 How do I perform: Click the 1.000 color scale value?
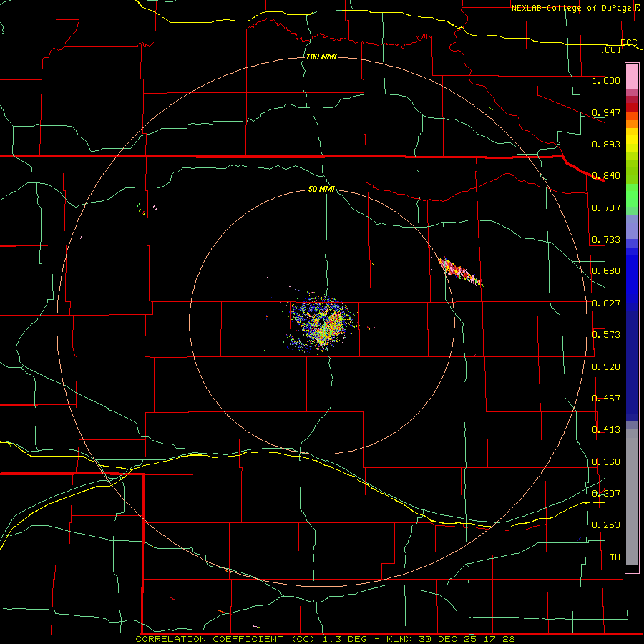point(606,80)
